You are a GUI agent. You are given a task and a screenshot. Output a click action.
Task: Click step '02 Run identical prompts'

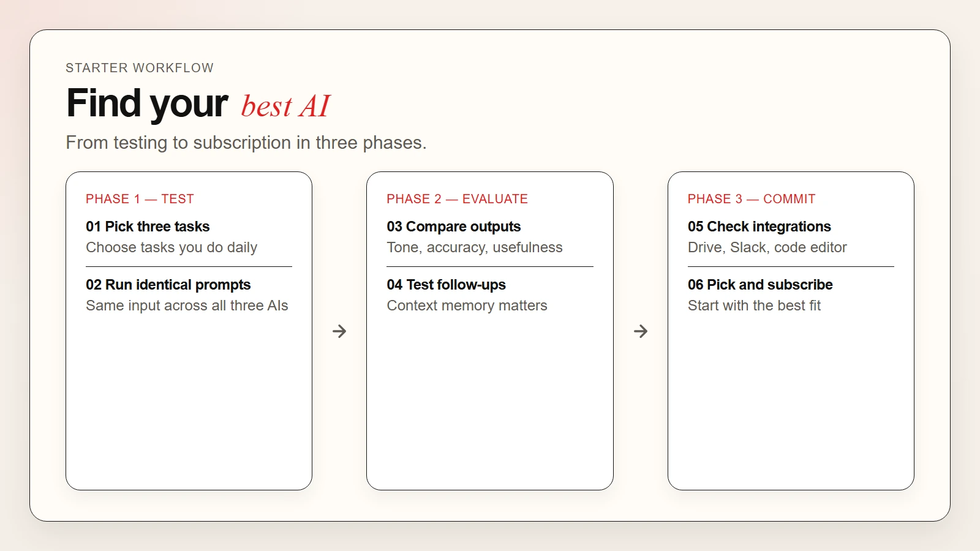coord(168,285)
